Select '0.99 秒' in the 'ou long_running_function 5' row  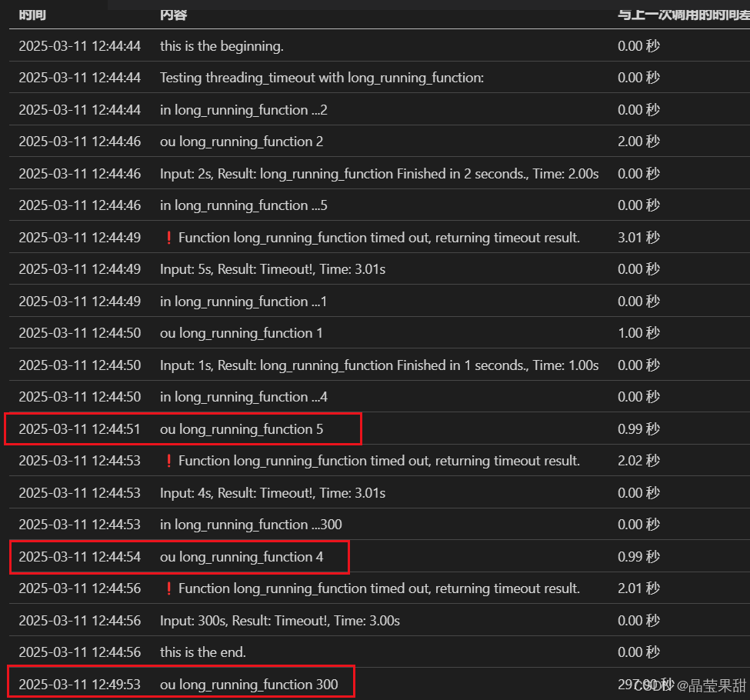[x=638, y=429]
